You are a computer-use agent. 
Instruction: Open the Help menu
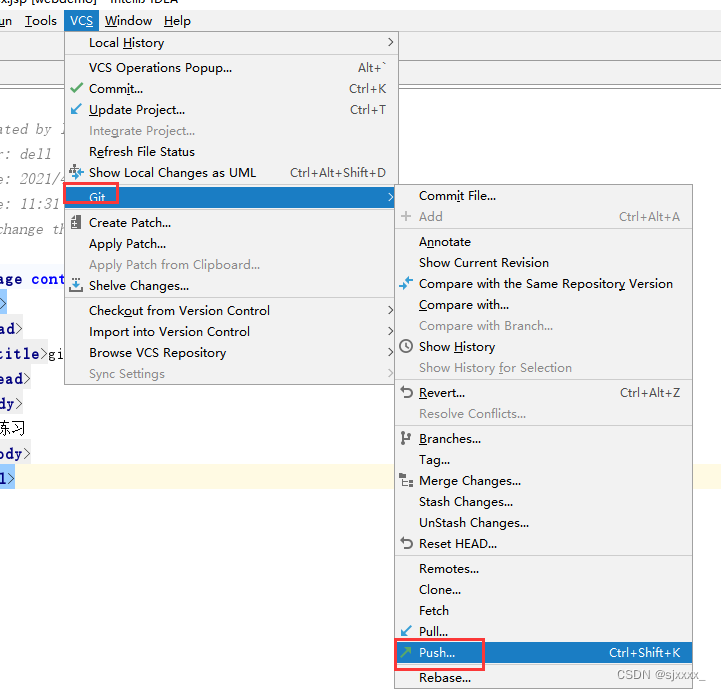[x=177, y=21]
